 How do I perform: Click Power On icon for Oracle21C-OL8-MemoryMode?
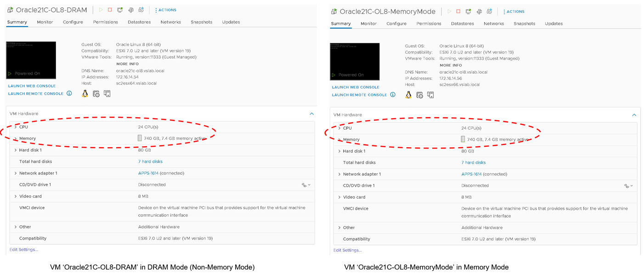449,11
